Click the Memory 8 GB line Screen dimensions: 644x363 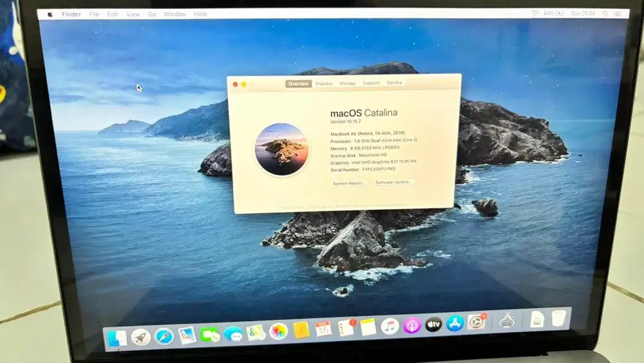[365, 148]
